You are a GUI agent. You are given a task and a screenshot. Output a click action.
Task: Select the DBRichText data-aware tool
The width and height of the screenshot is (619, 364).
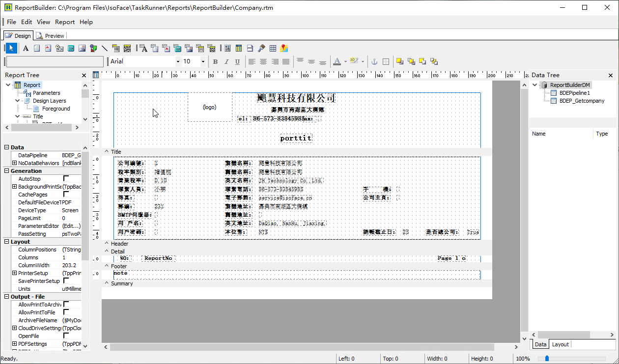coord(166,48)
